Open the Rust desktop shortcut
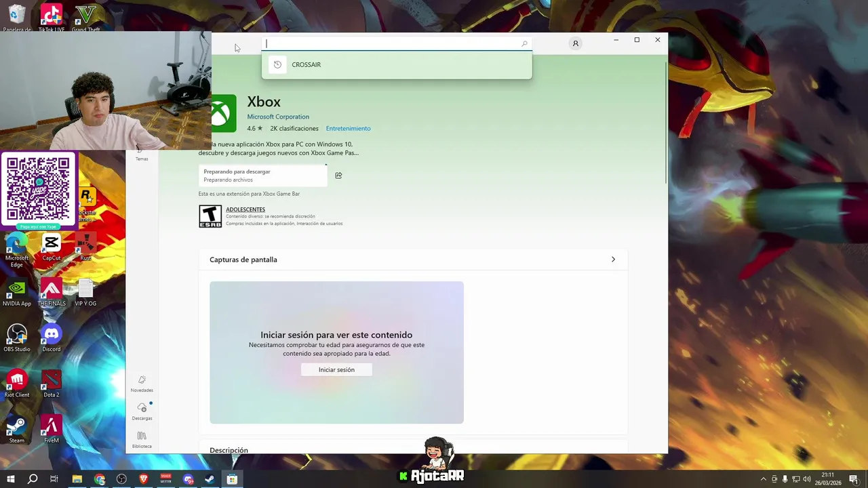 click(85, 247)
